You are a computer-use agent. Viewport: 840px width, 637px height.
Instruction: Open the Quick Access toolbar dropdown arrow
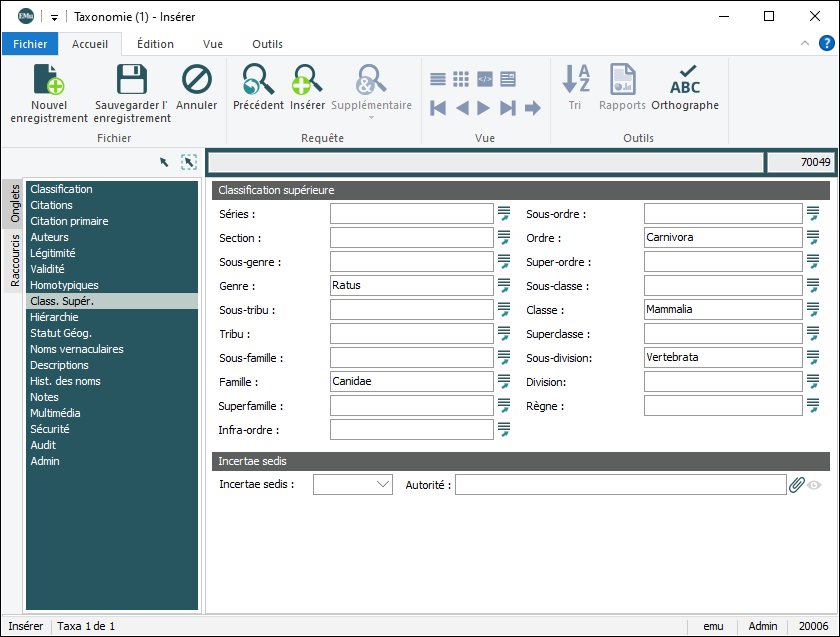coord(55,17)
